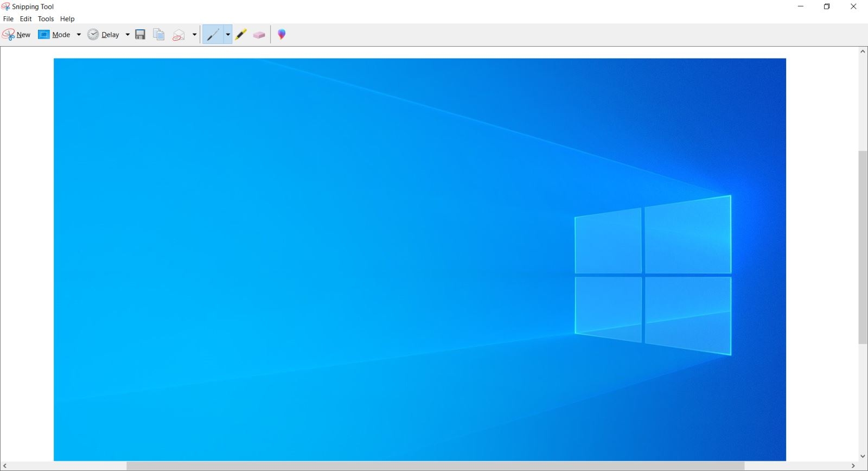
Task: Click the Mode button
Action: click(54, 35)
